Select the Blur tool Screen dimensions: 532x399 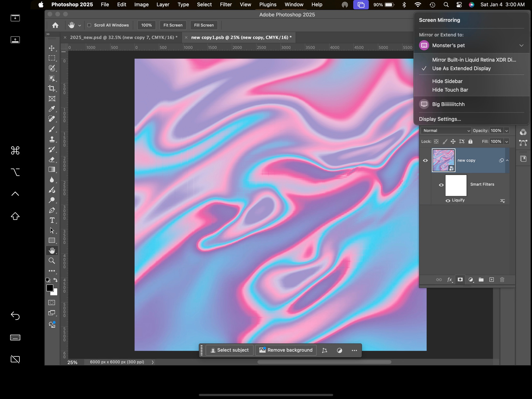pos(52,180)
